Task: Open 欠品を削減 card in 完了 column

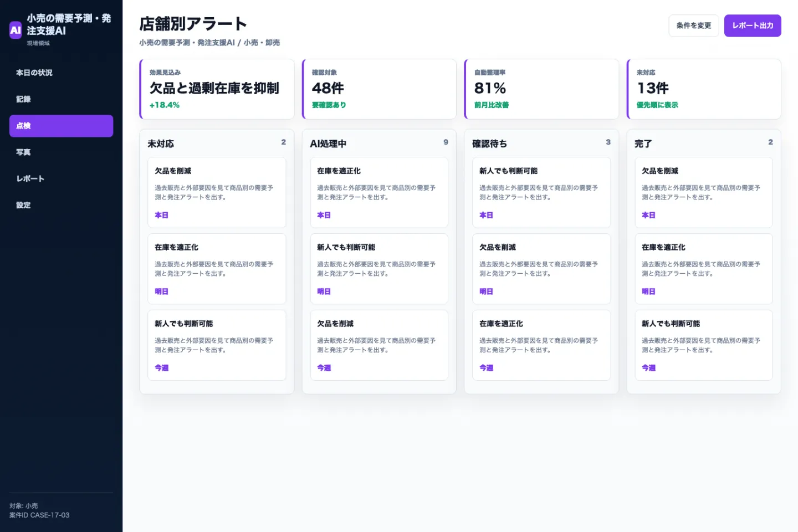Action: (704, 192)
